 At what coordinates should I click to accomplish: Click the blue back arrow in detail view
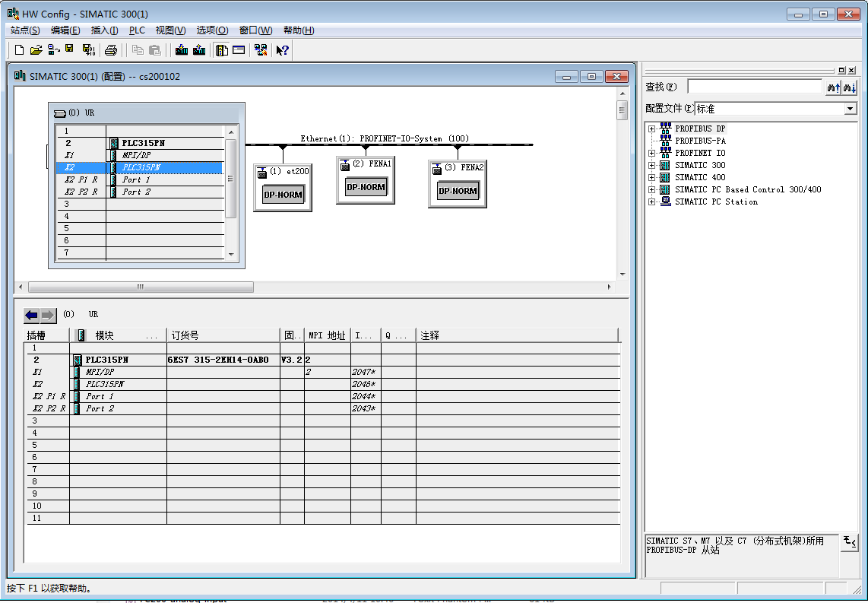point(32,316)
